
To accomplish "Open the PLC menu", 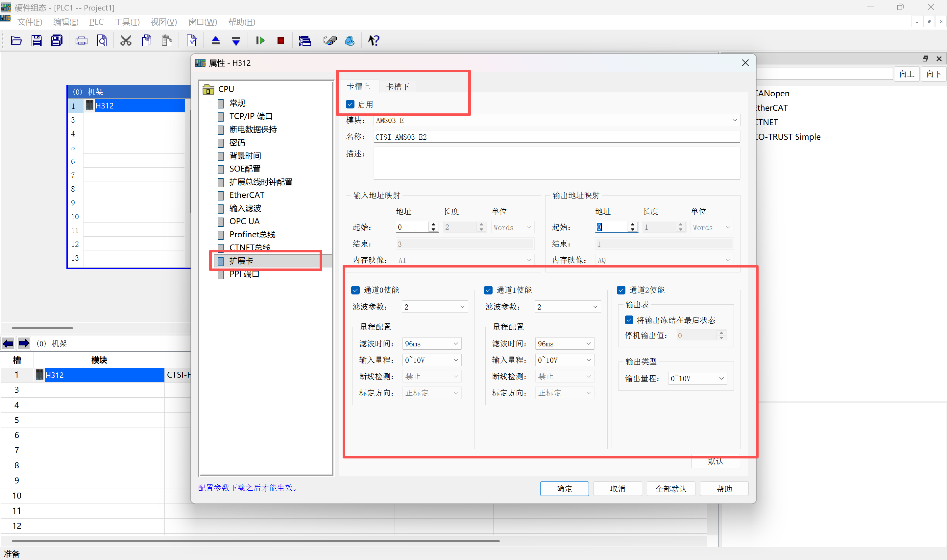I will tap(96, 22).
